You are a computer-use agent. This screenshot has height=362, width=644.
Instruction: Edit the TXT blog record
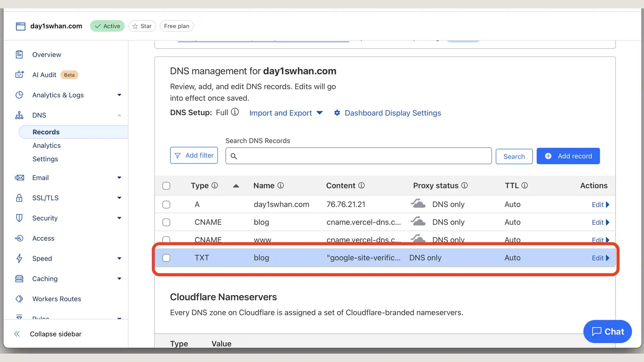coord(600,258)
